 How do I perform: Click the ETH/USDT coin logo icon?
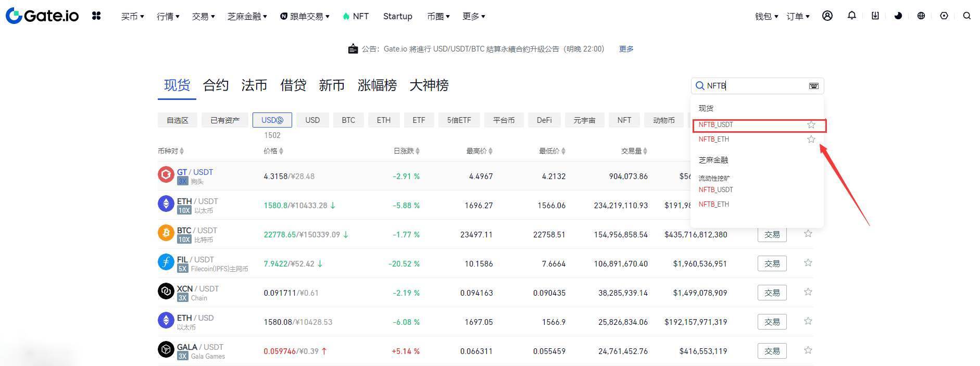[x=166, y=204]
